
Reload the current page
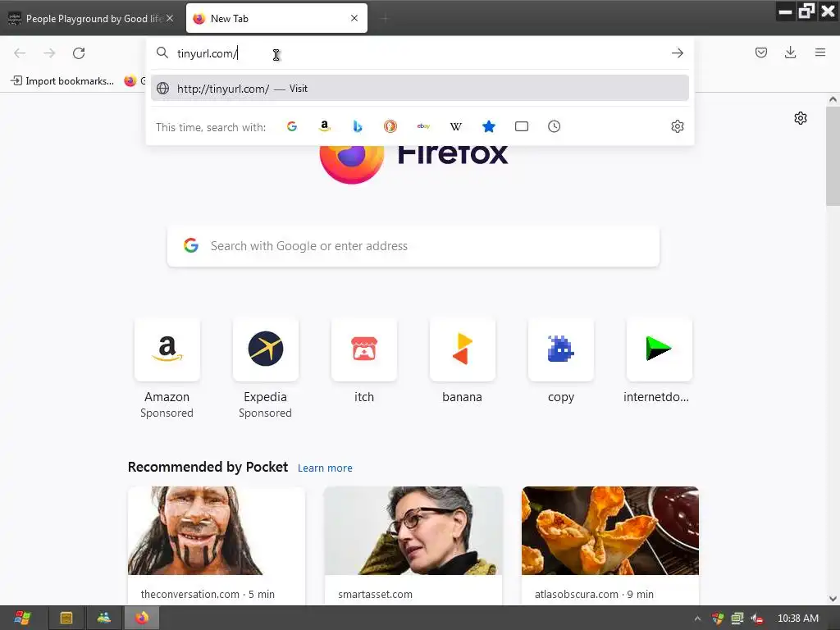(79, 53)
